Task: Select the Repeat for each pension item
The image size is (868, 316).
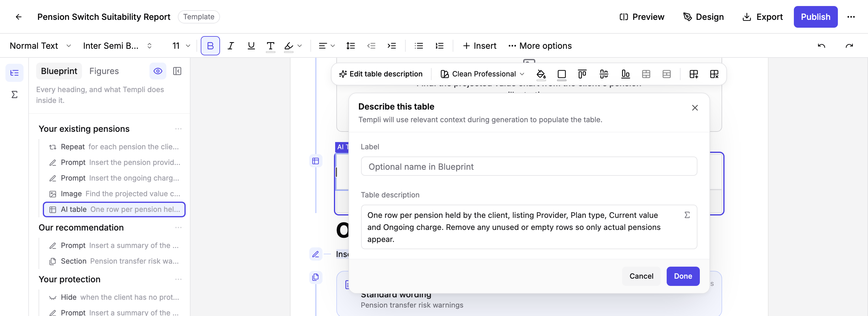Action: pyautogui.click(x=114, y=147)
